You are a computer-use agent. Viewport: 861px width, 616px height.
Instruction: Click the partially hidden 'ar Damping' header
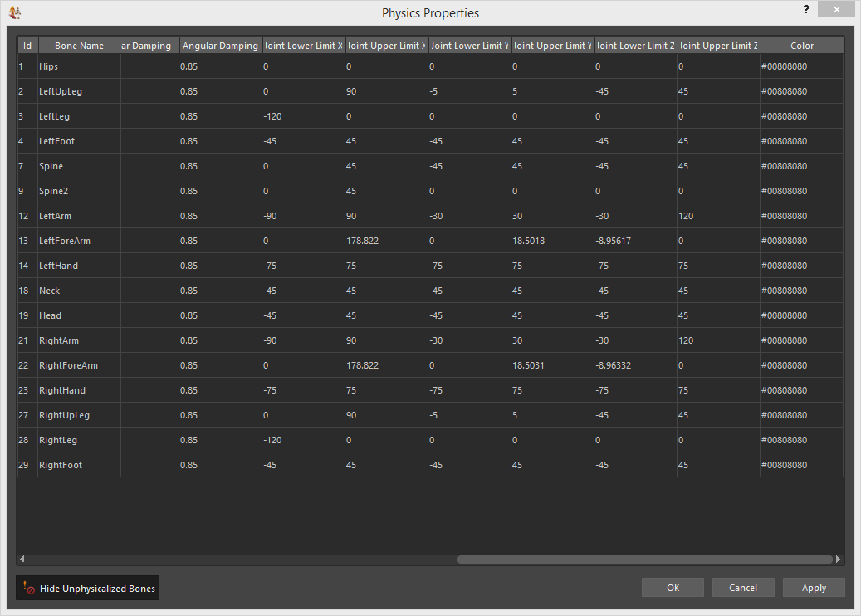point(149,46)
